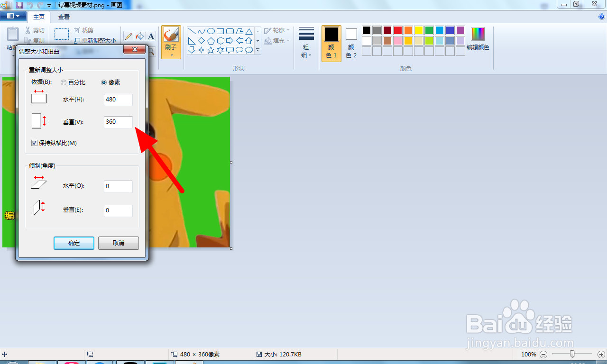Click the zoom in plus button
This screenshot has width=607, height=364.
(x=601, y=355)
